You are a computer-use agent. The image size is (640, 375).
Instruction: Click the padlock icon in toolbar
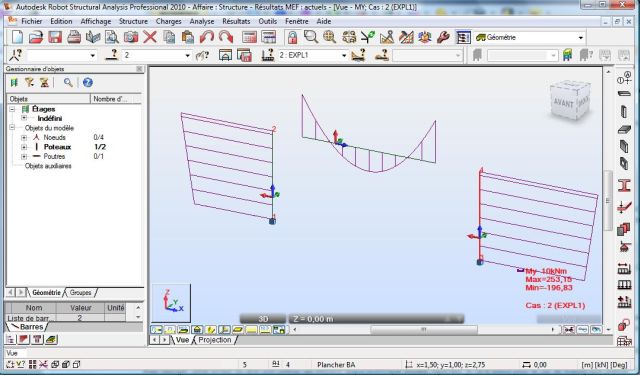point(292,38)
